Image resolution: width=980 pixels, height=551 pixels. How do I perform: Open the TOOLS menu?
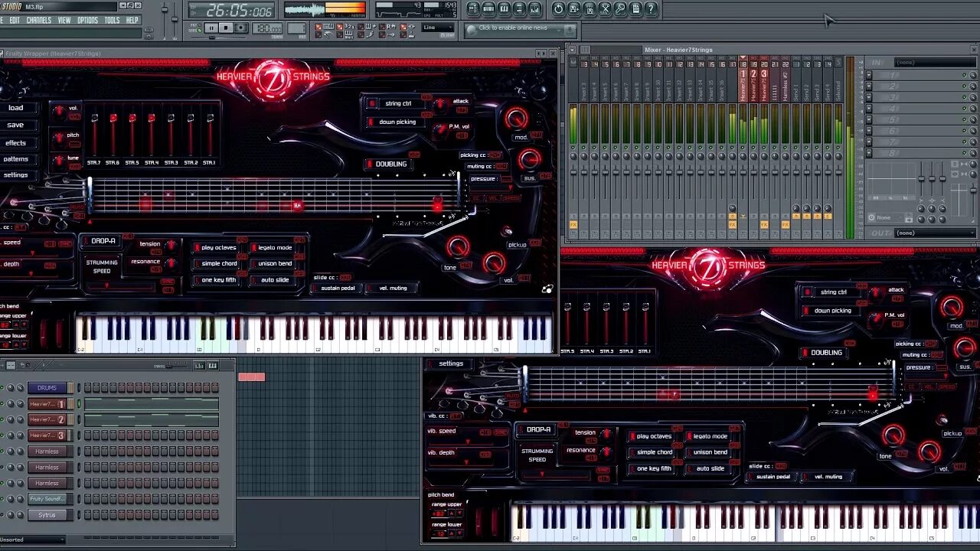tap(112, 21)
